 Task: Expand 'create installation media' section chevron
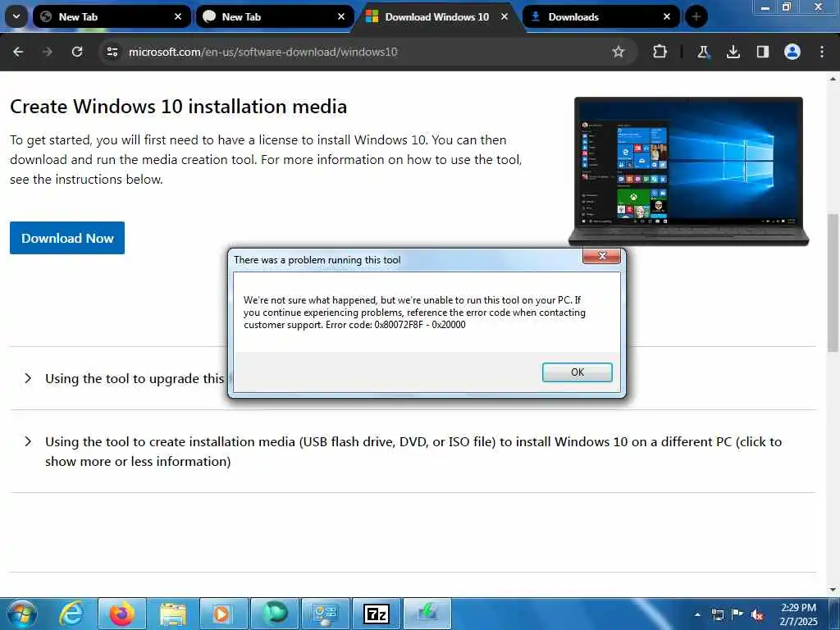click(x=28, y=442)
